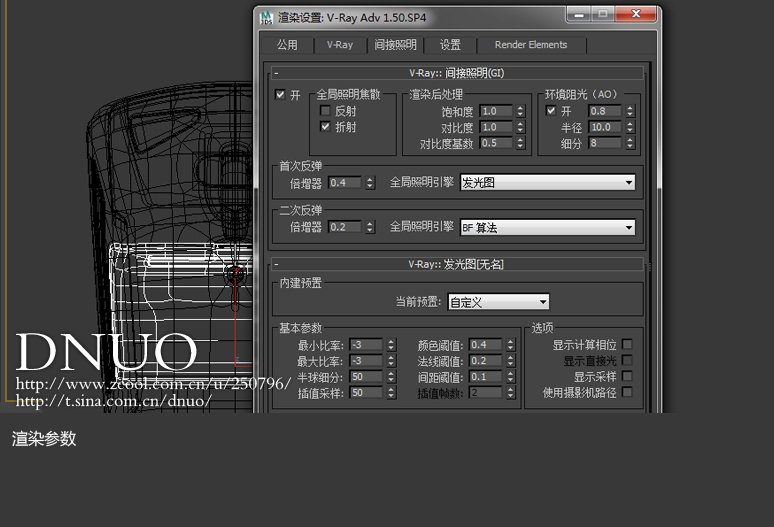
Task: Minimize the render settings dialog
Action: 579,14
